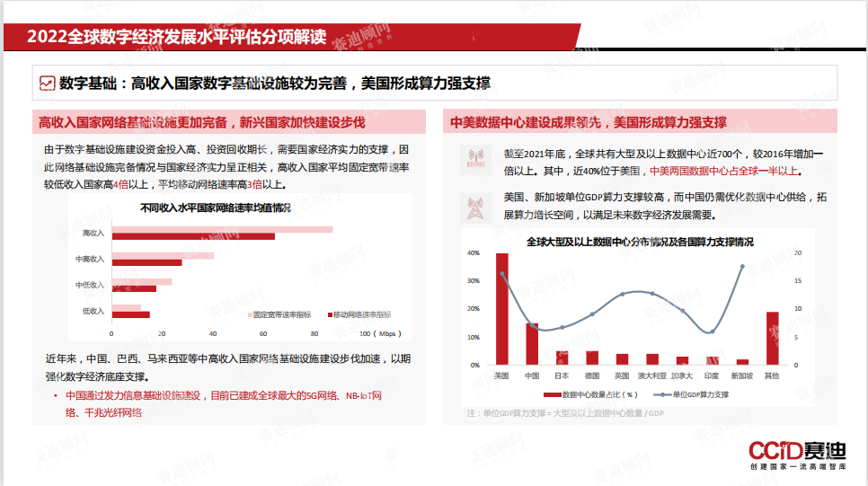Image resolution: width=868 pixels, height=486 pixels.
Task: Click the 日本 data center bar
Action: [x=562, y=358]
